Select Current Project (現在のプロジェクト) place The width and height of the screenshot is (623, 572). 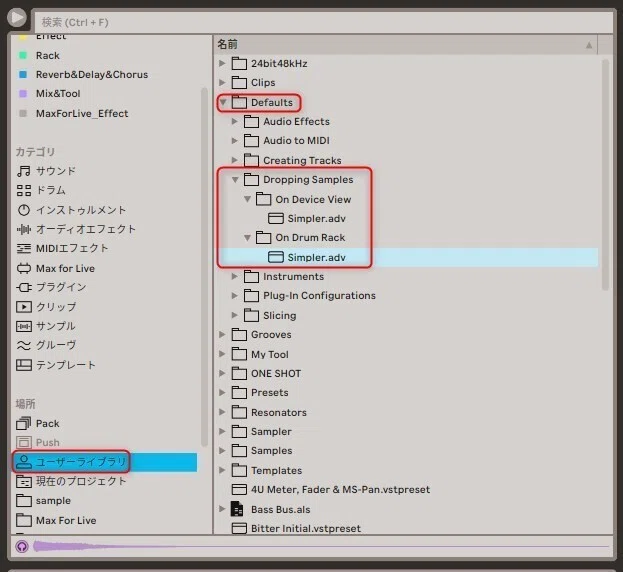click(x=81, y=481)
